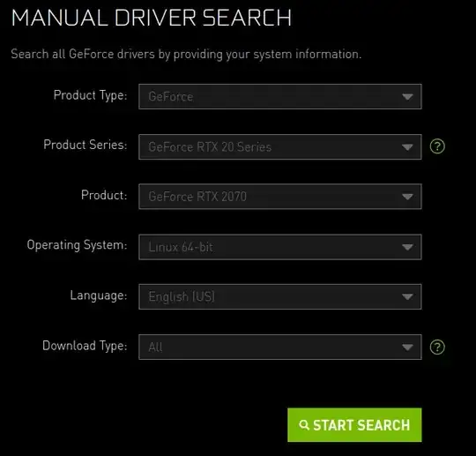Click the 'Product Series:' label

pyautogui.click(x=86, y=145)
